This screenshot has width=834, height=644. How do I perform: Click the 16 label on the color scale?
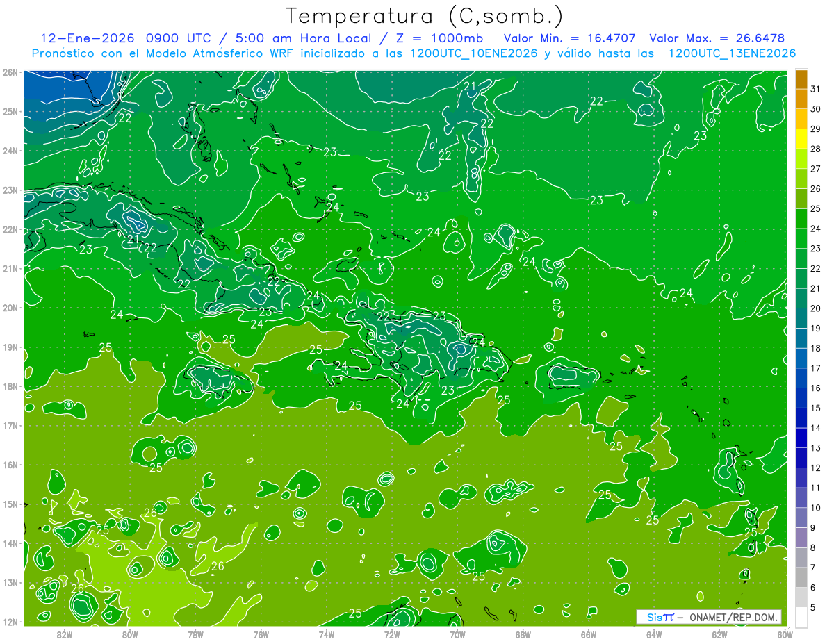click(815, 388)
